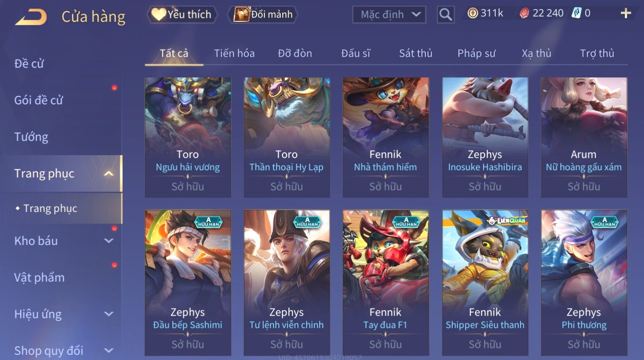
Task: Tap the red ruby icon showing 22 240
Action: [524, 13]
